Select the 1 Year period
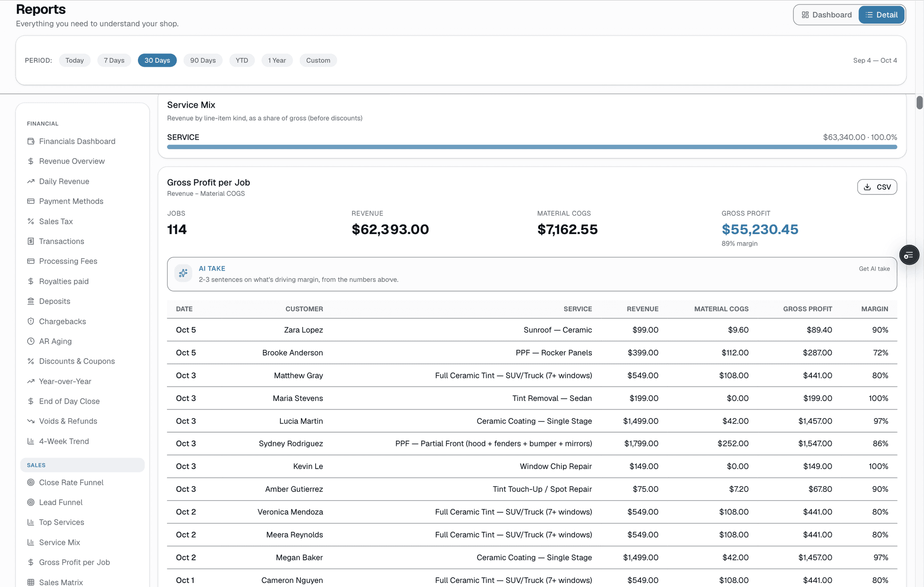Screen dimensions: 924x587 pos(277,60)
